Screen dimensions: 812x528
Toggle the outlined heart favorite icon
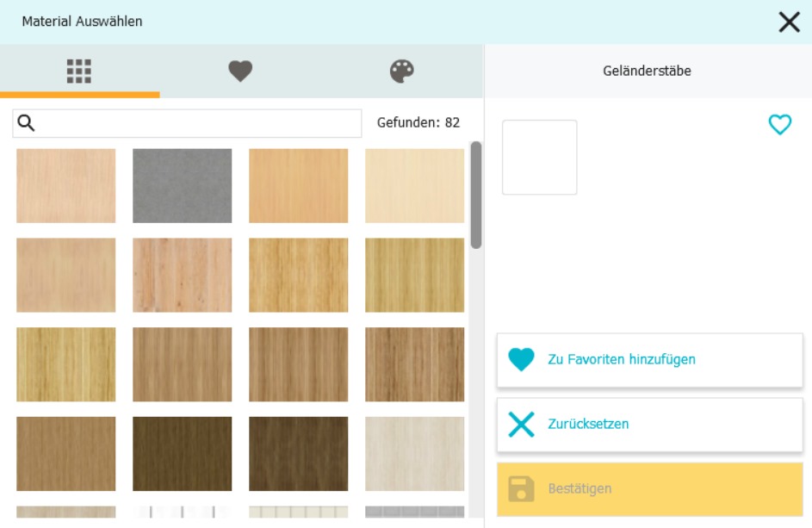(x=779, y=126)
